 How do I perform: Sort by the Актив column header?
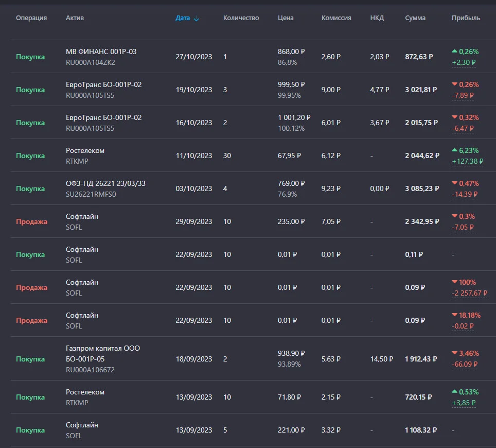click(x=75, y=18)
